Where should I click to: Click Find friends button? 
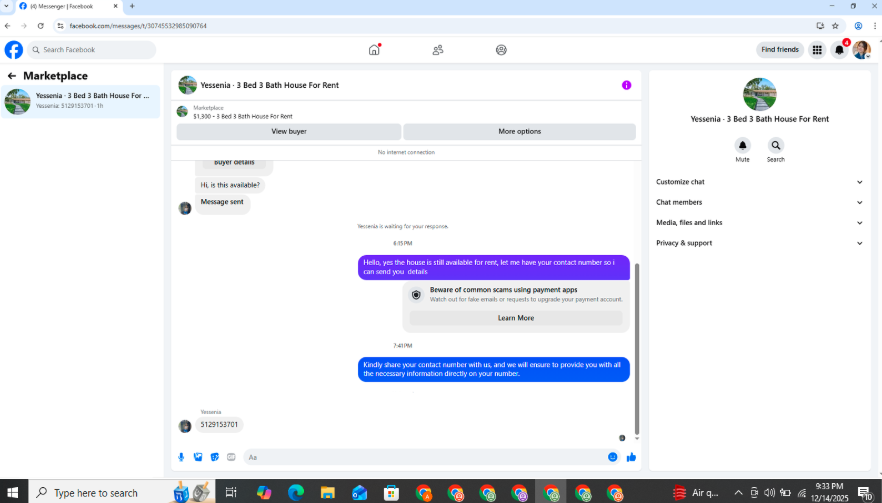pos(780,50)
